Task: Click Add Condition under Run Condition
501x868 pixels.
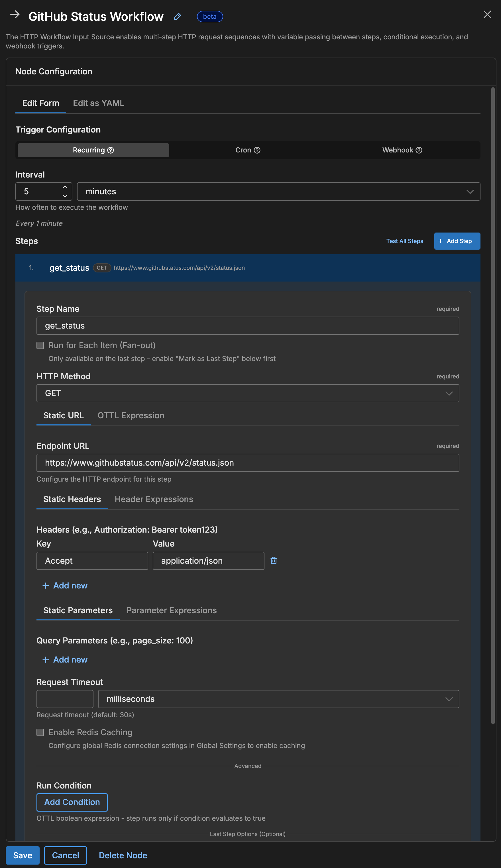Action: [x=72, y=802]
